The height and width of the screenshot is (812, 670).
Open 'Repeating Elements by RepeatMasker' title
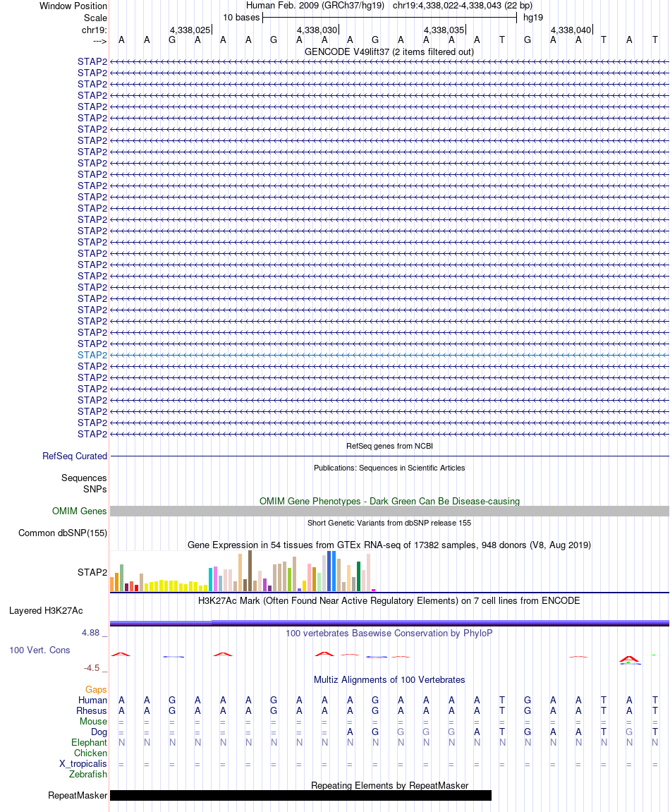pos(389,786)
